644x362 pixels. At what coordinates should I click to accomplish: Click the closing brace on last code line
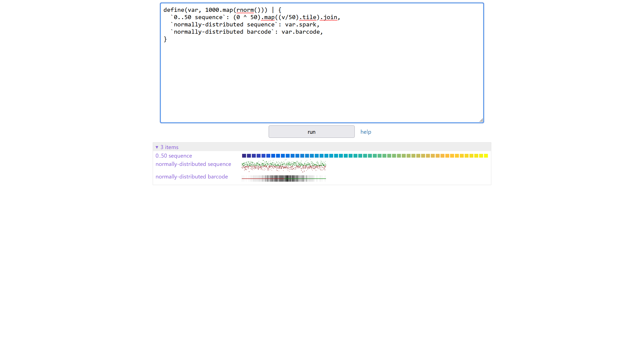tap(165, 39)
